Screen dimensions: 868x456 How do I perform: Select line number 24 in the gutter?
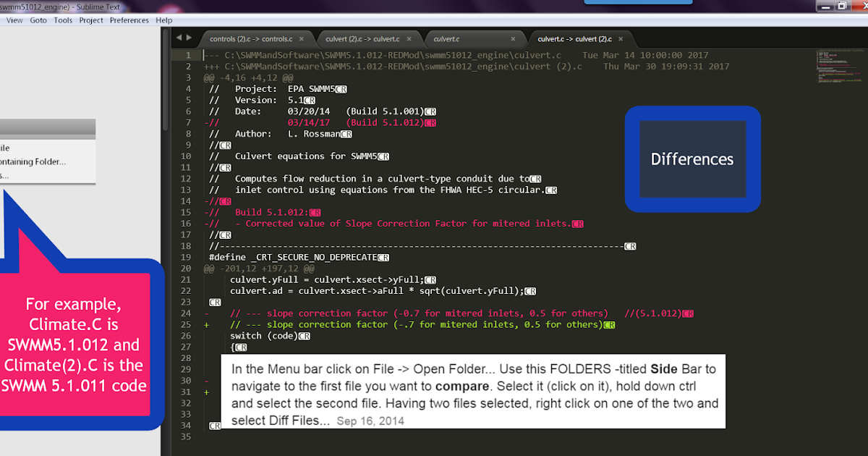[186, 313]
